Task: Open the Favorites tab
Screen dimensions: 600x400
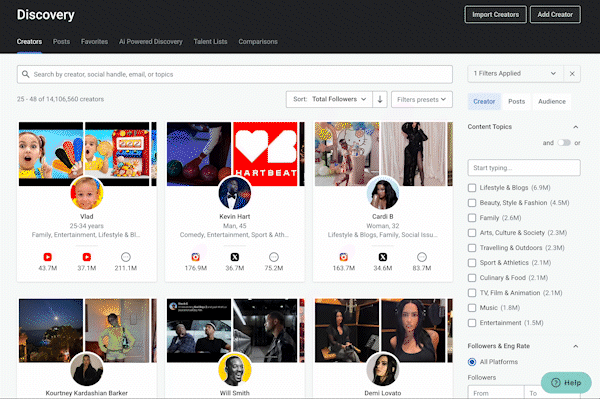Action: click(x=95, y=42)
